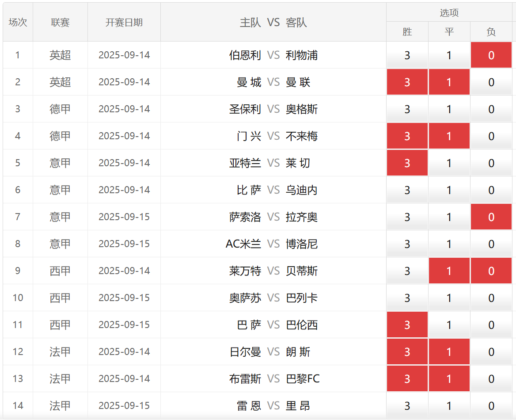
Task: Select the 负 option for 门兴 VS 不来梅
Action: click(491, 136)
